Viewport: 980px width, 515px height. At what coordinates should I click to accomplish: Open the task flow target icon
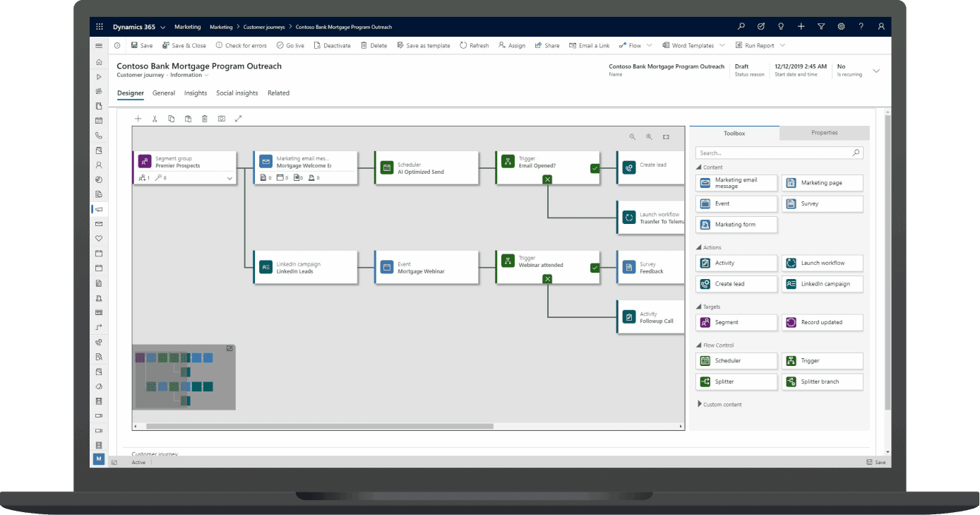(x=761, y=27)
